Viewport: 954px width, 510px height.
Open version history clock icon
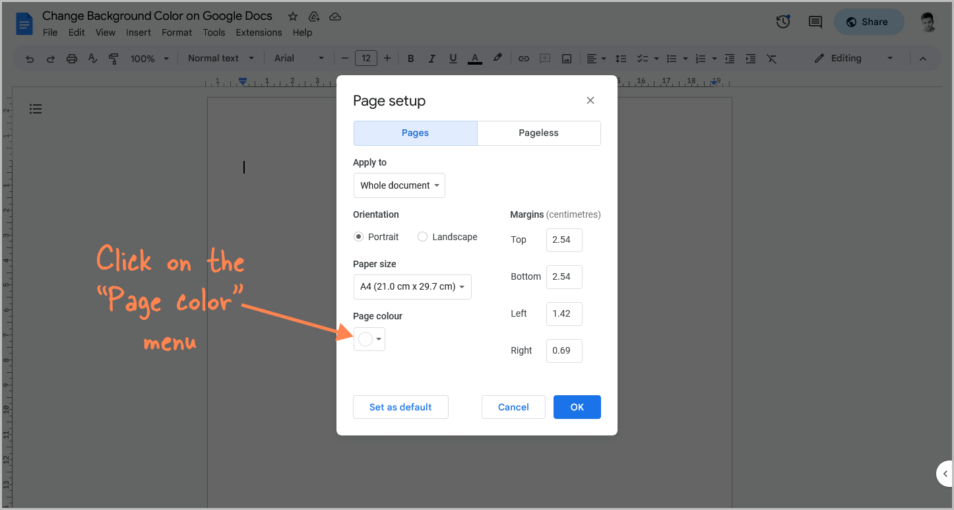tap(783, 22)
